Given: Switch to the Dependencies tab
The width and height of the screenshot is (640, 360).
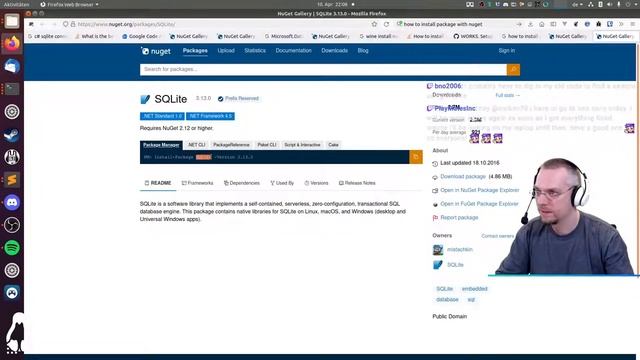Looking at the screenshot, I should click(x=242, y=183).
